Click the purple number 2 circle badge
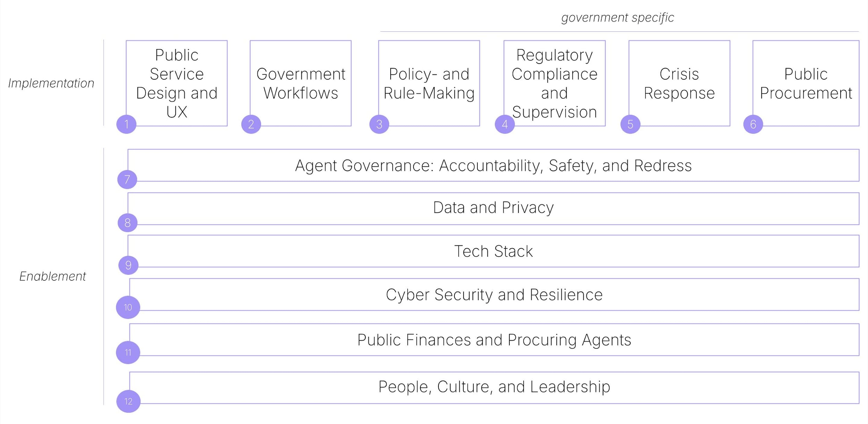 pyautogui.click(x=251, y=124)
